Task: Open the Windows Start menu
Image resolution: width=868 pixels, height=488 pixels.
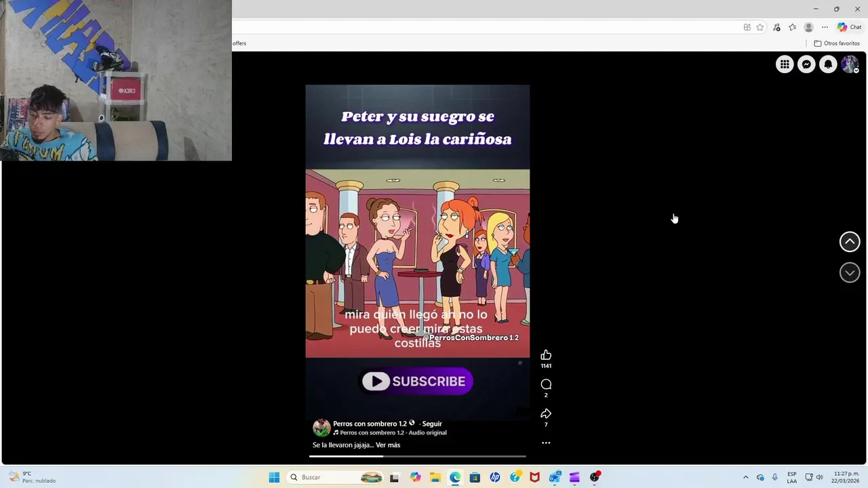Action: click(274, 477)
